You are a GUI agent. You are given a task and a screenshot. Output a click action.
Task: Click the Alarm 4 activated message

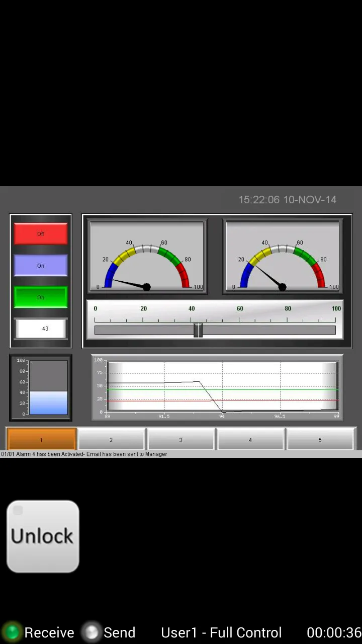[84, 454]
